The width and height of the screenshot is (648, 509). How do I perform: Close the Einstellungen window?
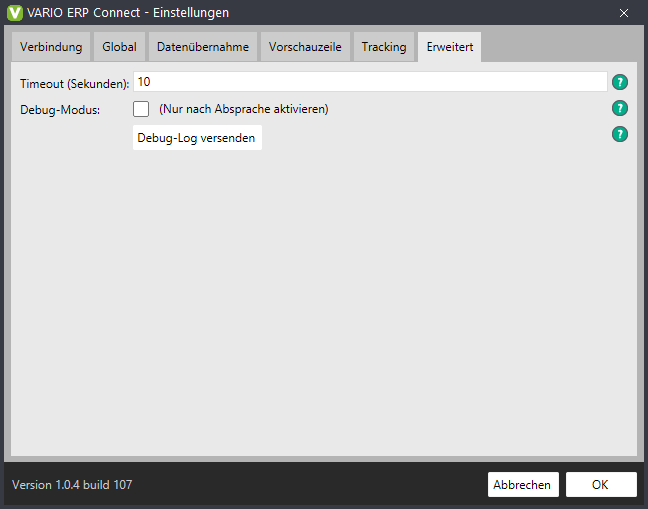point(624,13)
